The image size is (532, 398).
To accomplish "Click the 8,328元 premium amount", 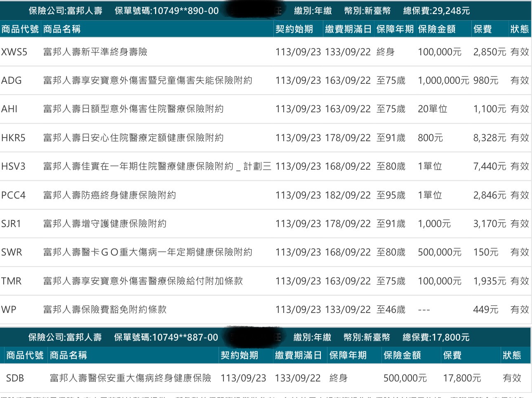I will coord(490,138).
